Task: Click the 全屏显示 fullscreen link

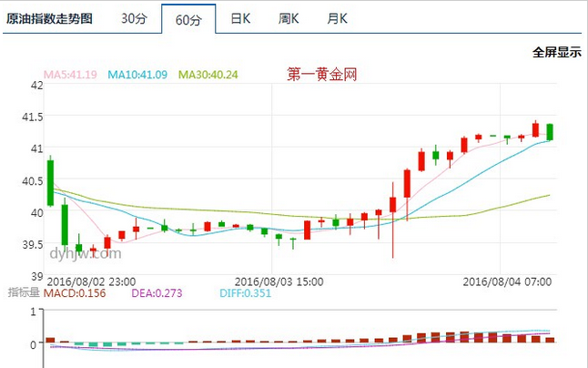Action: 557,52
